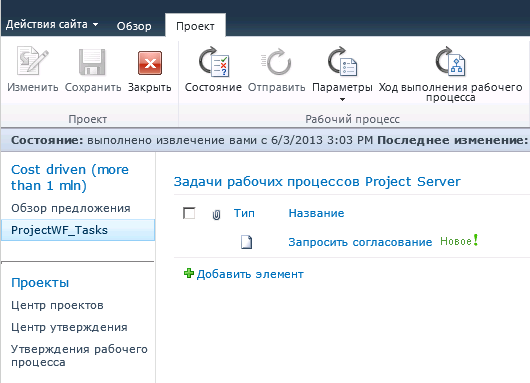Switch to the Обзор tab
530x383 pixels.
pyautogui.click(x=134, y=26)
